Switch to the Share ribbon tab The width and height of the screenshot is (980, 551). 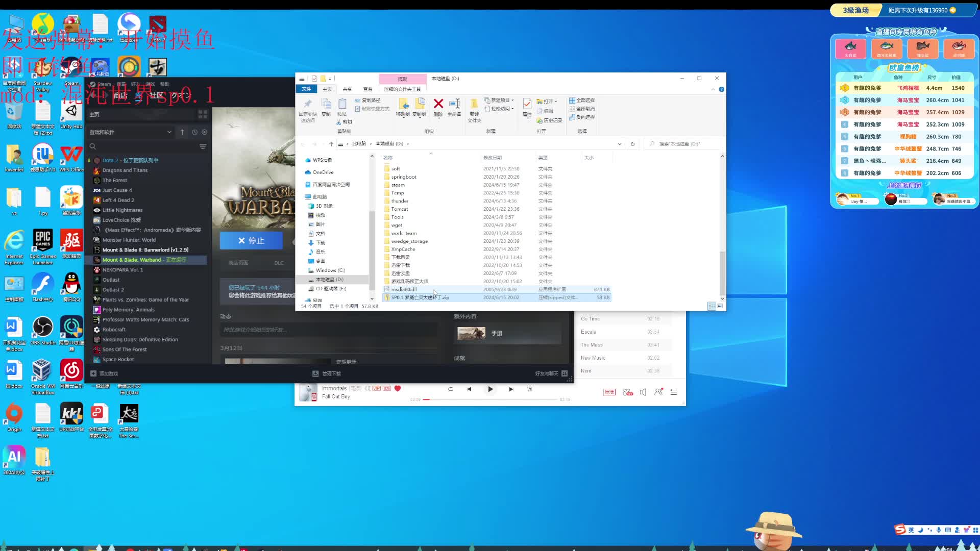347,89
